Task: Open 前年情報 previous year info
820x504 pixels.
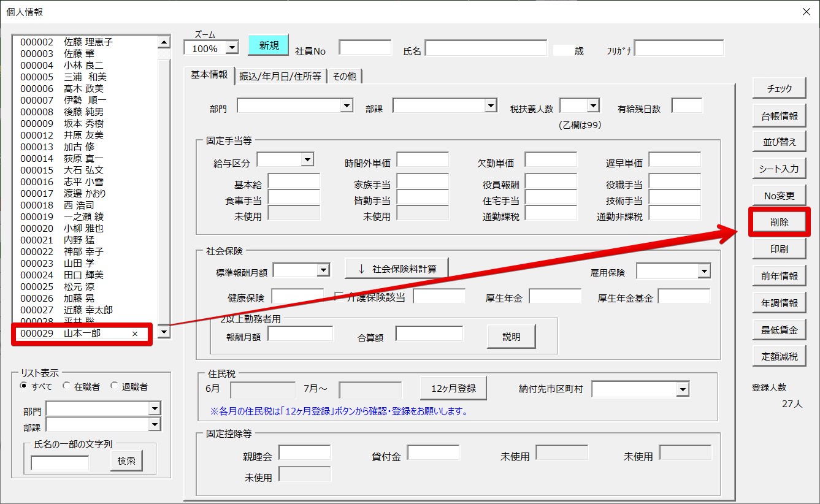Action: click(780, 277)
